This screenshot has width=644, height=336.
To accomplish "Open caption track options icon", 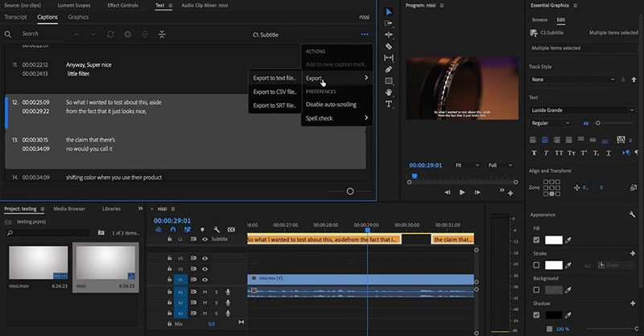I will pyautogui.click(x=231, y=230).
